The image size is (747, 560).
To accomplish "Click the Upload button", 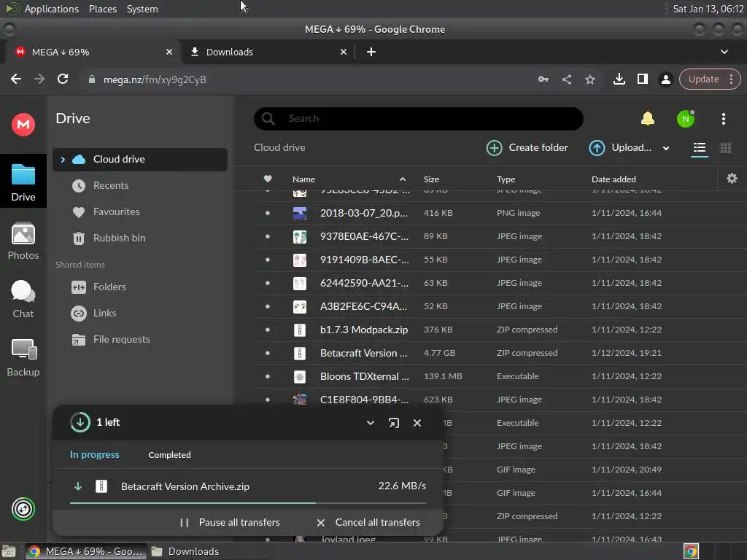I will 620,147.
